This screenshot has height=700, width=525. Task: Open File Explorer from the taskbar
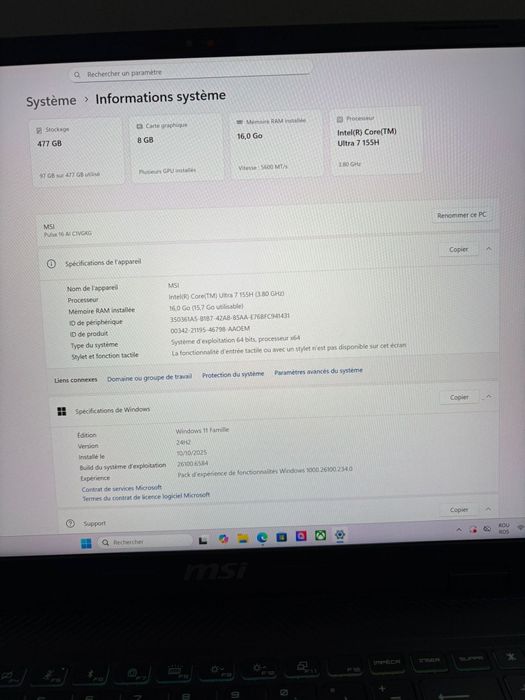tap(242, 538)
